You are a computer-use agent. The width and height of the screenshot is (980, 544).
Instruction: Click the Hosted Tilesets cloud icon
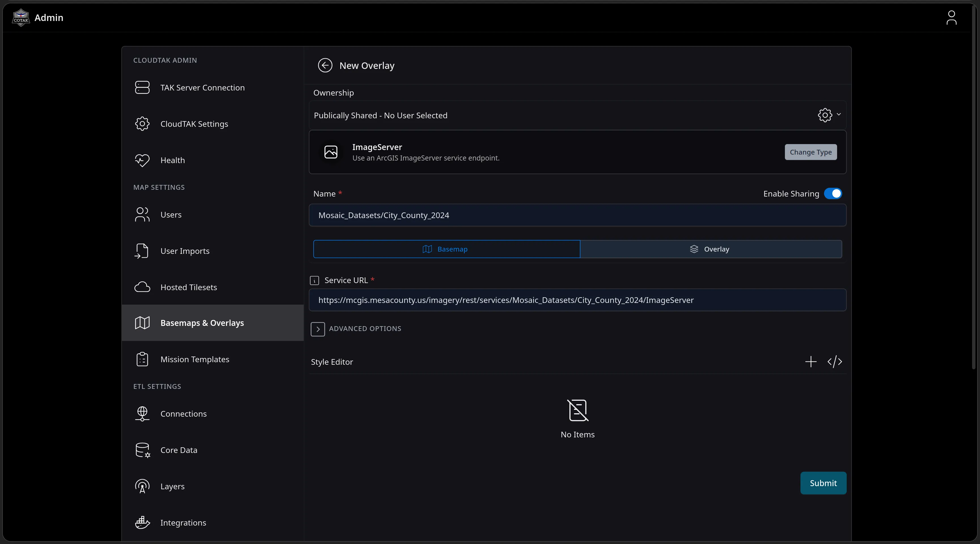tap(142, 287)
